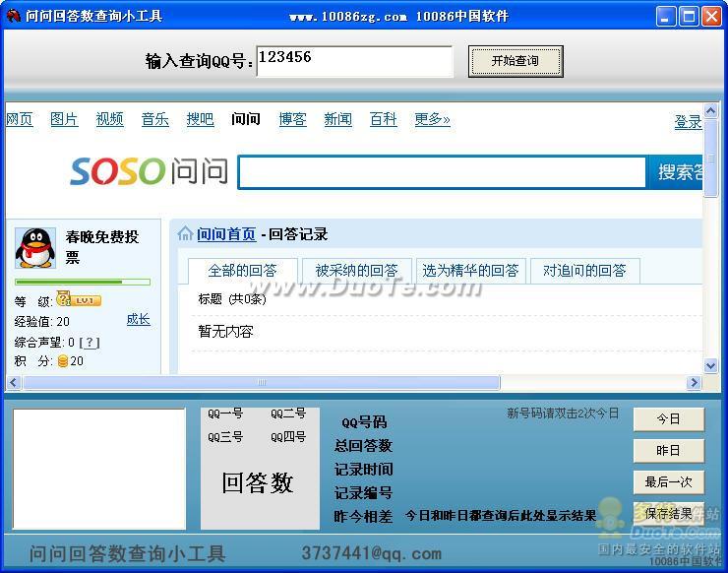Click the 今日 button
Screen dimensions: 728x573
click(669, 419)
